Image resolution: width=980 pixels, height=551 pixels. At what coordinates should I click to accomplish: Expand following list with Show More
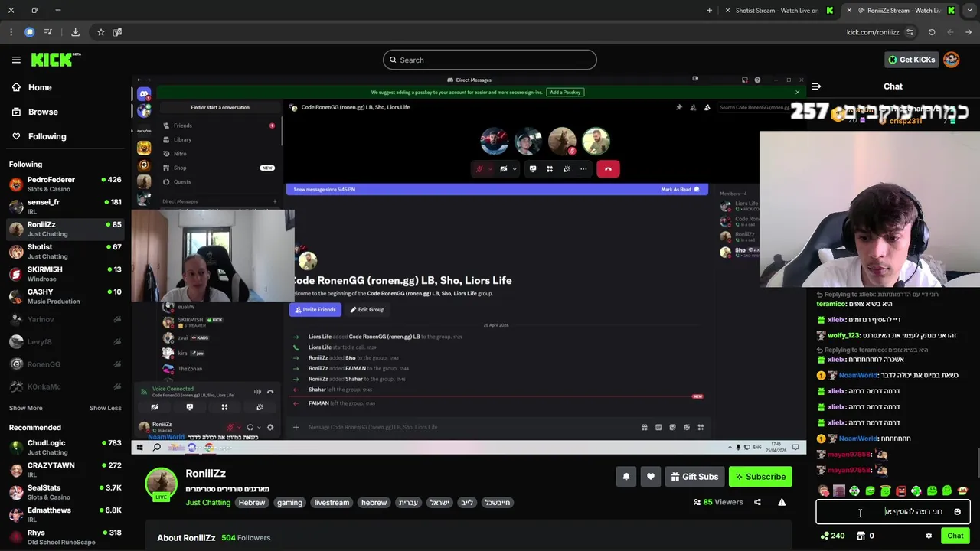[x=26, y=408]
